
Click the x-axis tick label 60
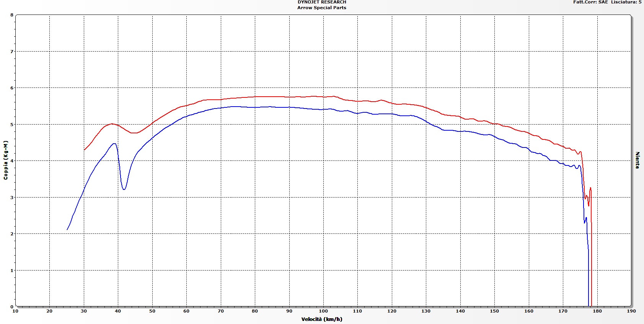[186, 311]
